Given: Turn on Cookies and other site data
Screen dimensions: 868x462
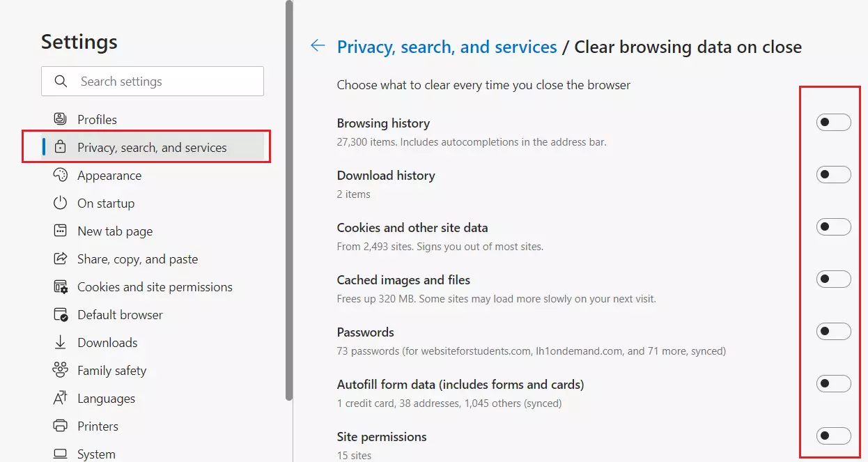Looking at the screenshot, I should click(833, 227).
